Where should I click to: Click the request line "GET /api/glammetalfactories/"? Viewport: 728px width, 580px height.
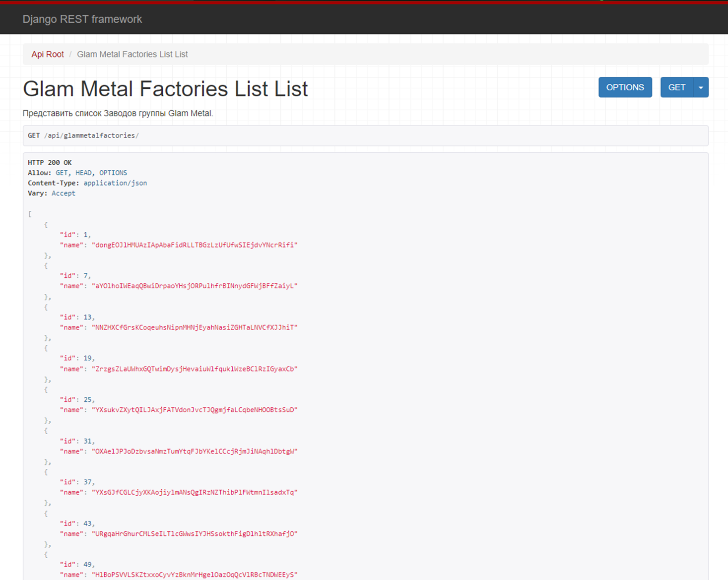(83, 135)
